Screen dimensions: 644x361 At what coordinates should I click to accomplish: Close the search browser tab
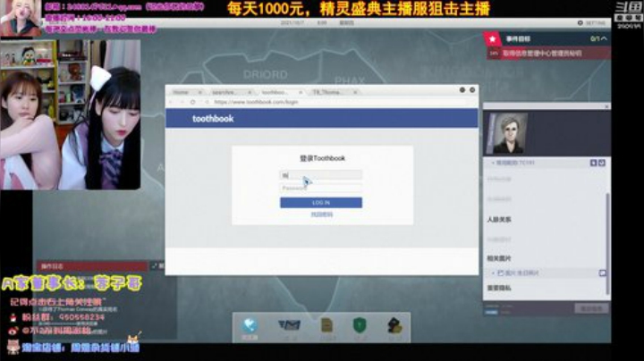coord(250,92)
